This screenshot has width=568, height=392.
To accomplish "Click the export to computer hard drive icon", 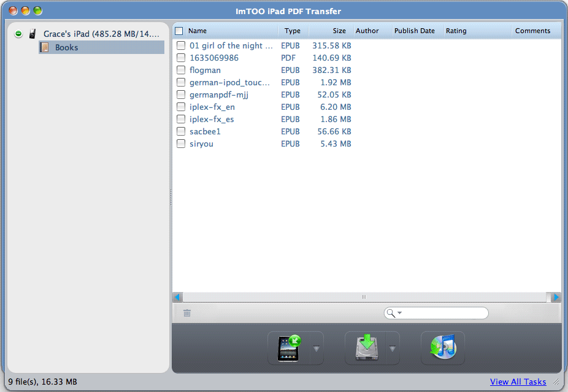I will [x=365, y=348].
